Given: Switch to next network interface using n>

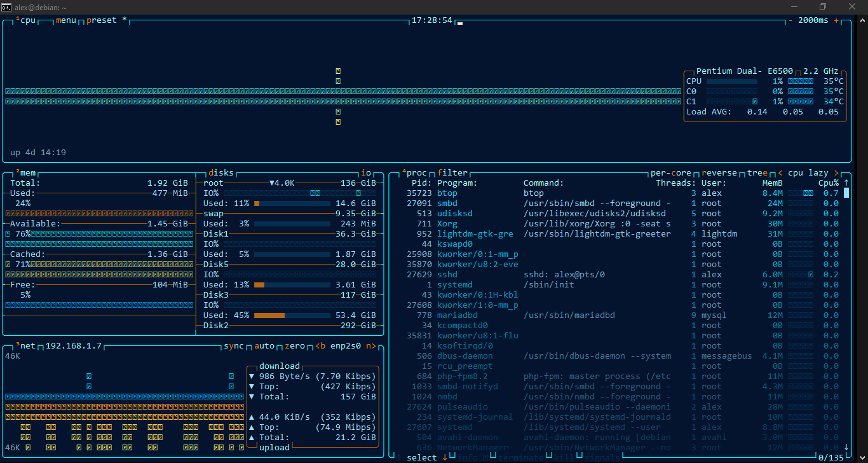Looking at the screenshot, I should pos(372,346).
